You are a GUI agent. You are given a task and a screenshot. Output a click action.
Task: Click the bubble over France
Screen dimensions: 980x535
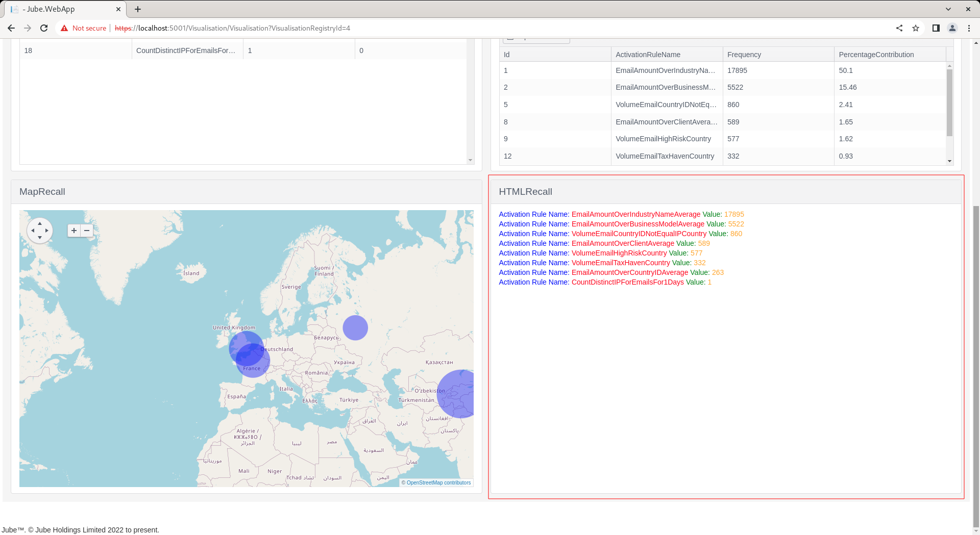(x=253, y=361)
